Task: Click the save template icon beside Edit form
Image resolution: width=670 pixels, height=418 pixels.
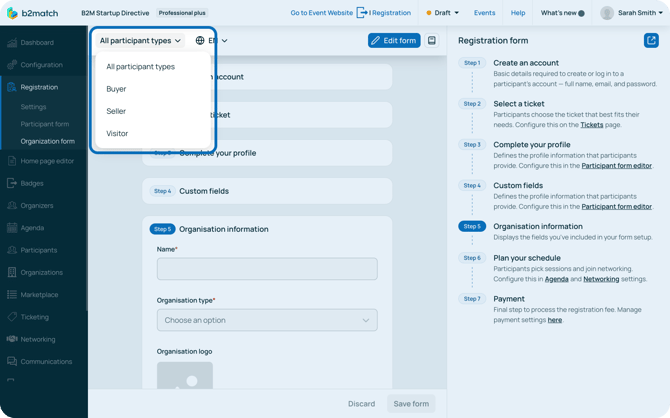Action: coord(432,40)
